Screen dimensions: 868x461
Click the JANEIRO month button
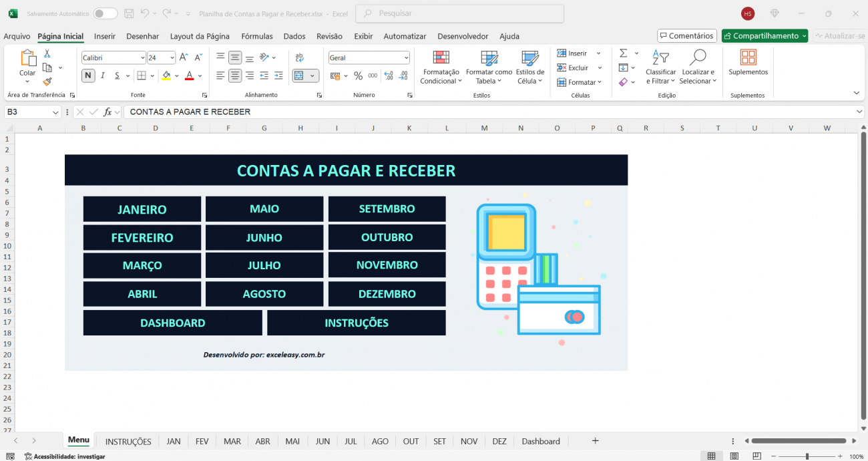click(x=142, y=209)
